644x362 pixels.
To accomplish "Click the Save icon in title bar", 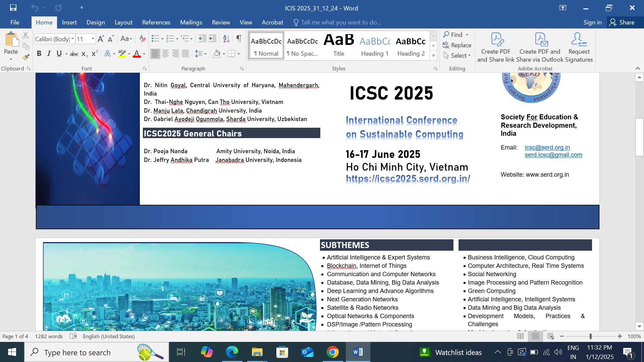I will point(13,8).
